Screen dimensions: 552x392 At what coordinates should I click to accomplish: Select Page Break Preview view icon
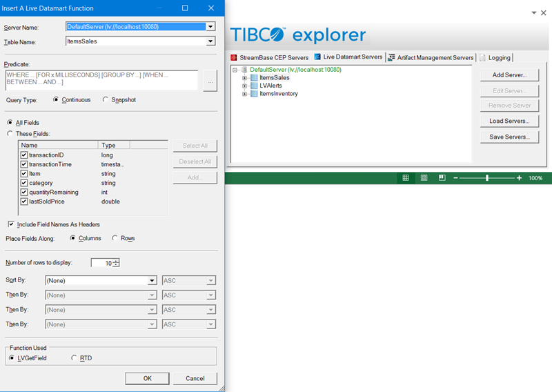click(442, 178)
